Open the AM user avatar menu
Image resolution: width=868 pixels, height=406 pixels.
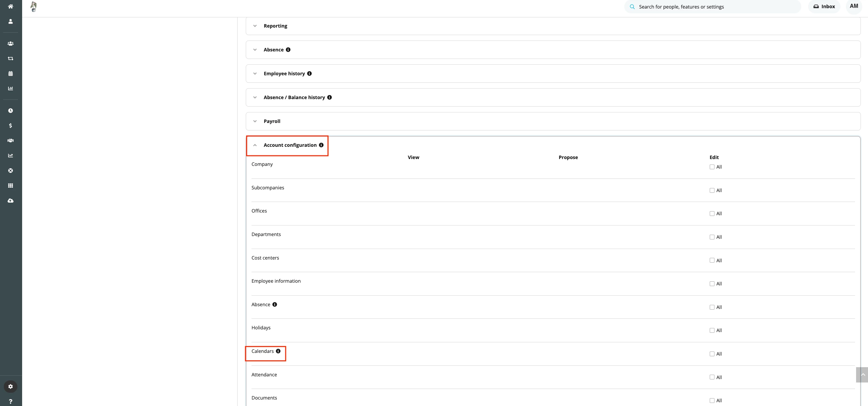[x=854, y=6]
